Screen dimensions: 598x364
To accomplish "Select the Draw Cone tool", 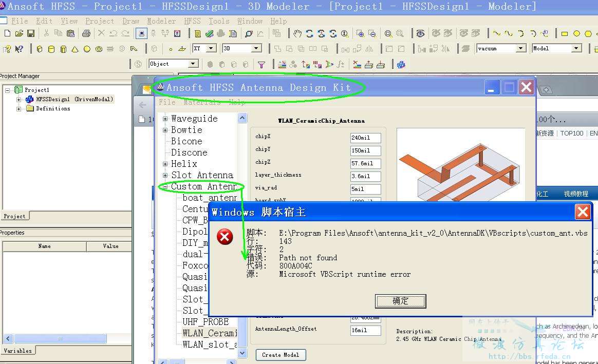I will click(x=75, y=49).
